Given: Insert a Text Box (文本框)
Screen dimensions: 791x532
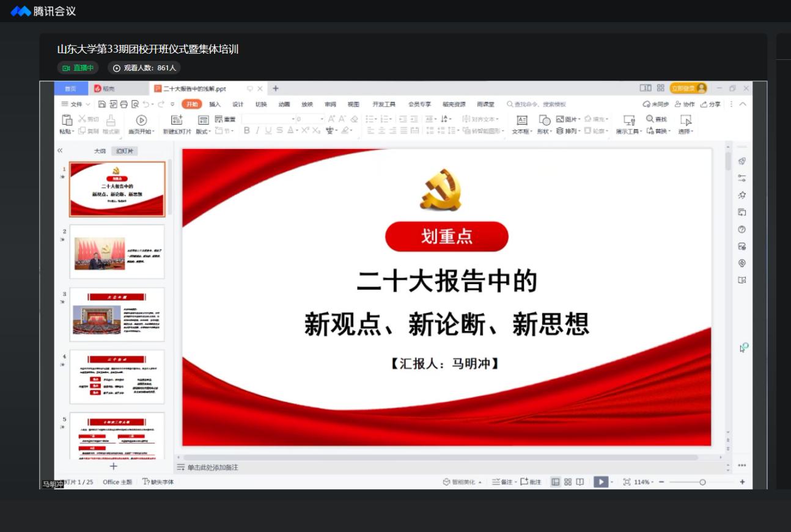Looking at the screenshot, I should (522, 125).
